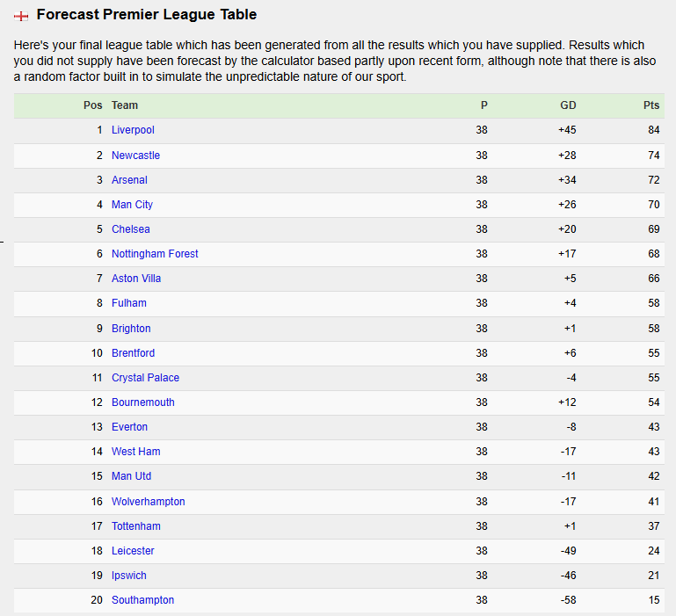This screenshot has height=616, width=676.
Task: Open the West Ham team link
Action: (x=135, y=452)
